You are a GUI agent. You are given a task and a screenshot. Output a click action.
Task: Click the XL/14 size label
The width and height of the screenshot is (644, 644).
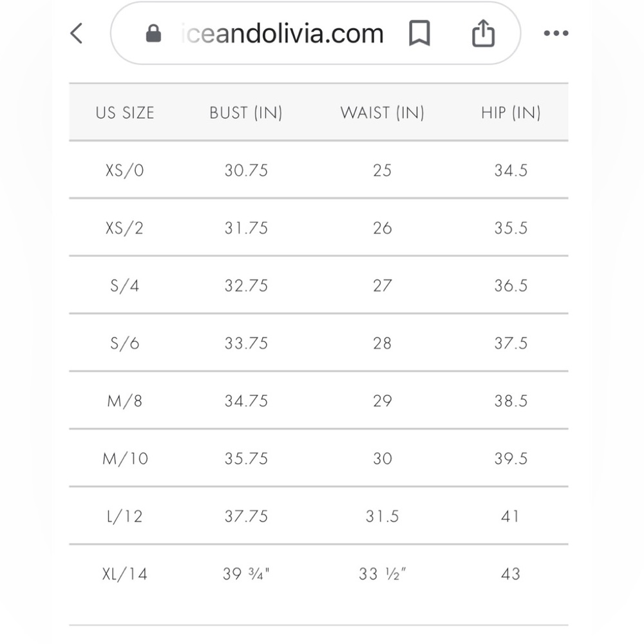(125, 574)
